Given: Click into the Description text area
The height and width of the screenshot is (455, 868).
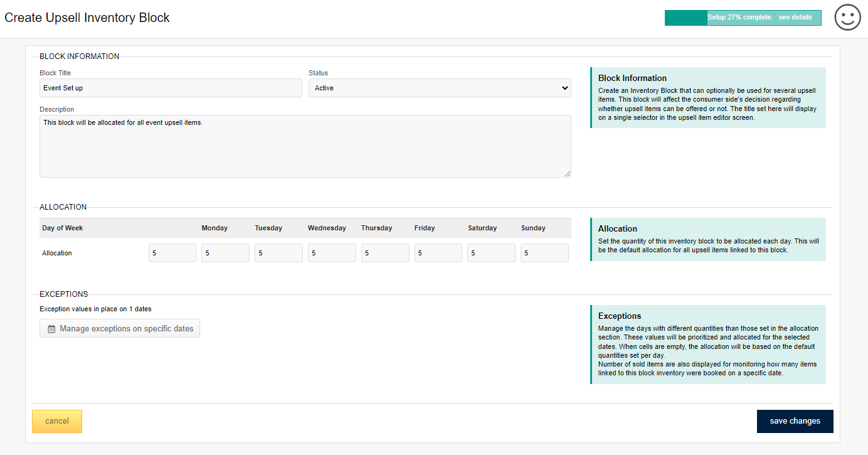Looking at the screenshot, I should pos(305,146).
